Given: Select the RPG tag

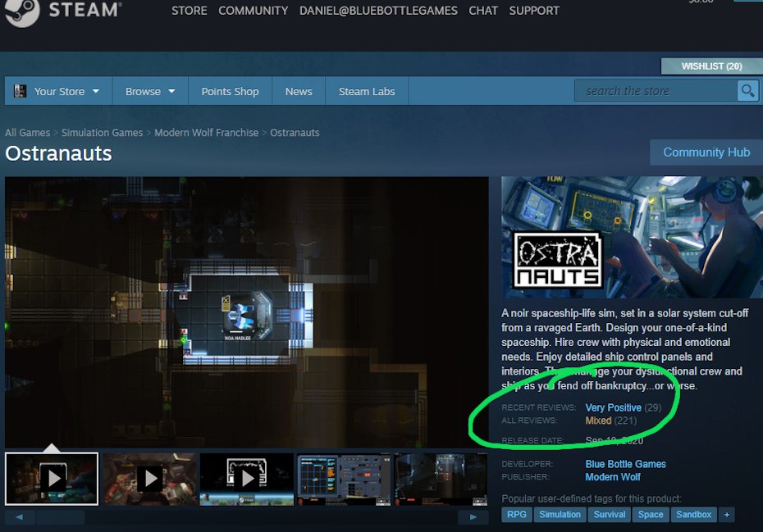Looking at the screenshot, I should click(516, 515).
